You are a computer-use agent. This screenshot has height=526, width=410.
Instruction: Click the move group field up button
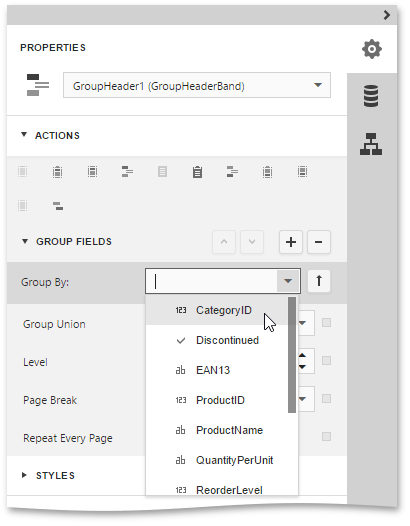(224, 242)
